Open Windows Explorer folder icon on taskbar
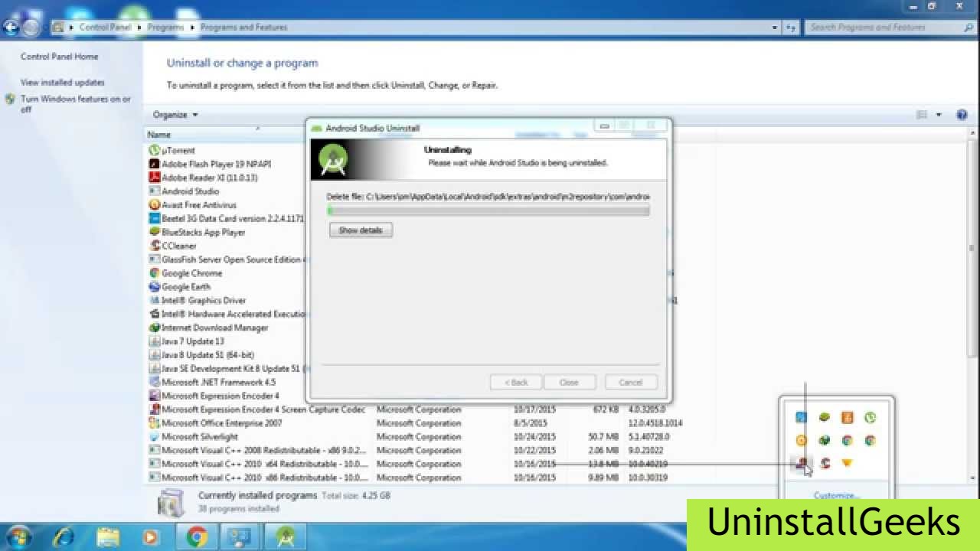Viewport: 980px width, 551px height. [x=108, y=537]
